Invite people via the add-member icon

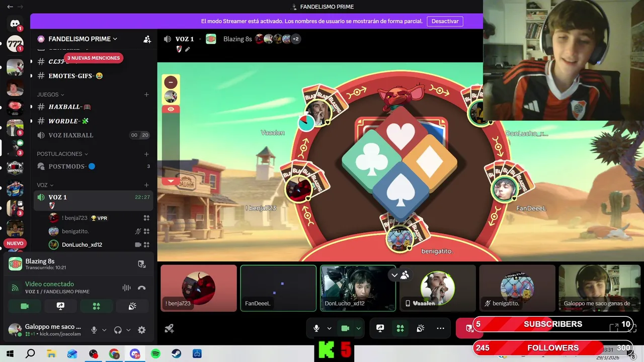coord(147,39)
